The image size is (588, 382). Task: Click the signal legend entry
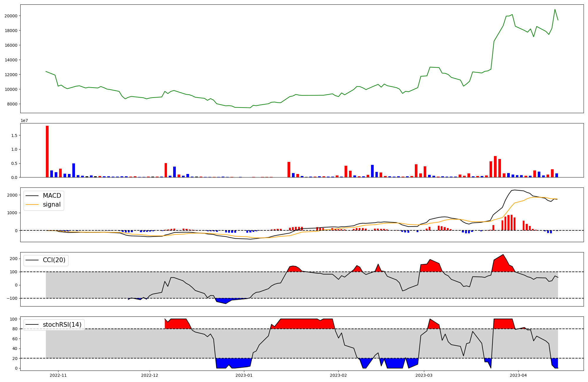(x=52, y=205)
